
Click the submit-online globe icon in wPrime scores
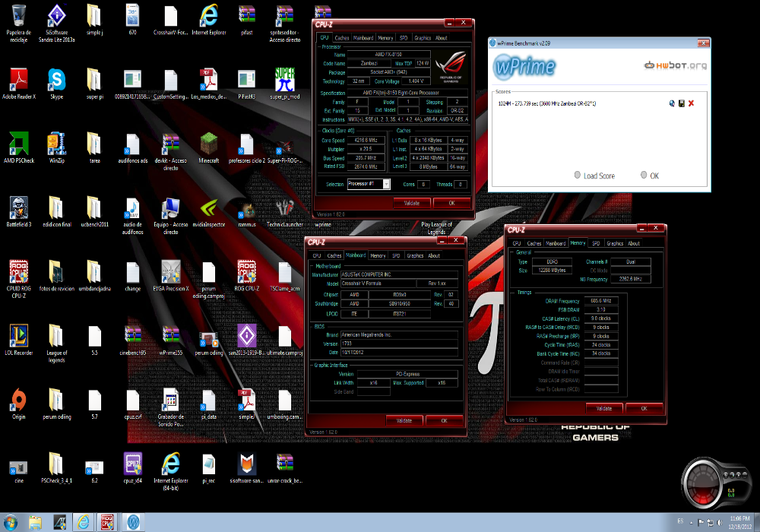coord(672,103)
